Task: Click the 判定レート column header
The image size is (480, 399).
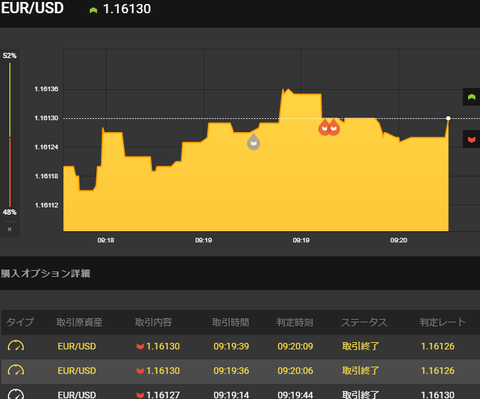Action: click(442, 322)
